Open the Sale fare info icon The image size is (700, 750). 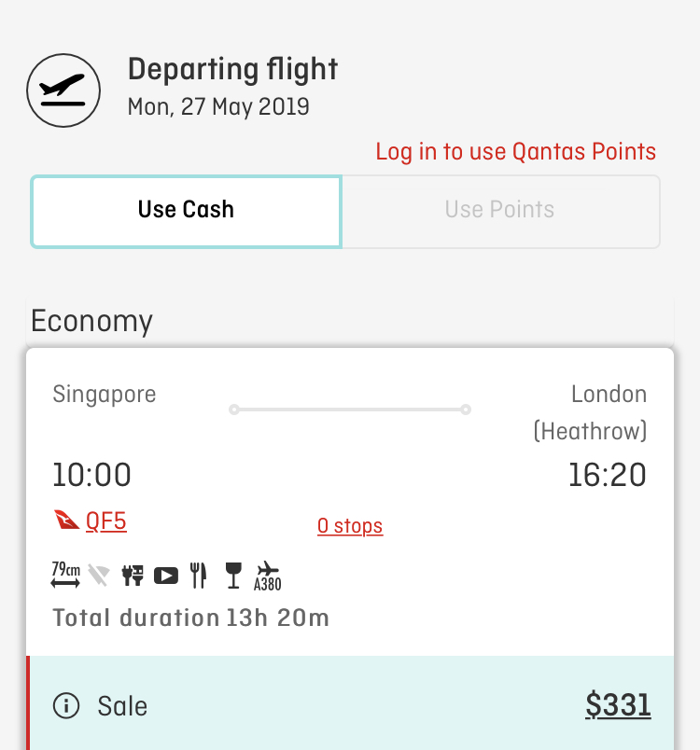tap(66, 705)
